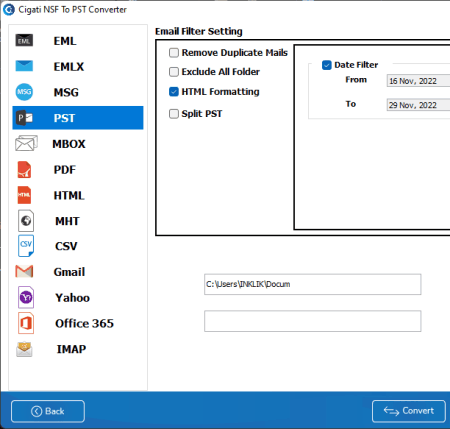Disable the Date Filter checkbox
Viewport: 450px width, 429px height.
click(x=327, y=65)
